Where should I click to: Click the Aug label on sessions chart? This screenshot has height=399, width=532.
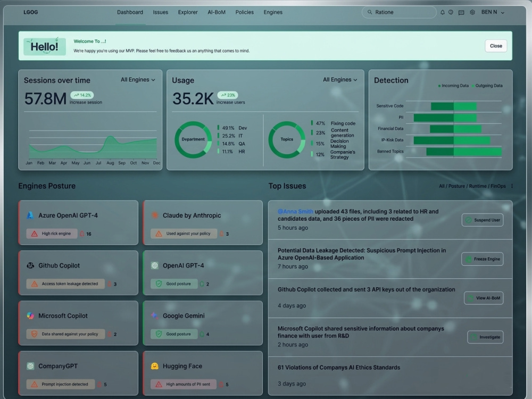click(110, 163)
